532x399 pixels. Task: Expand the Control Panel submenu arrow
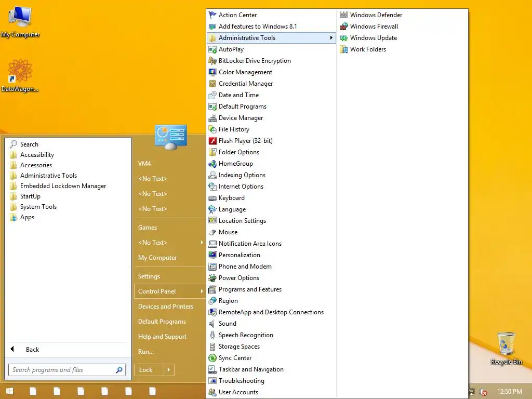pos(202,291)
